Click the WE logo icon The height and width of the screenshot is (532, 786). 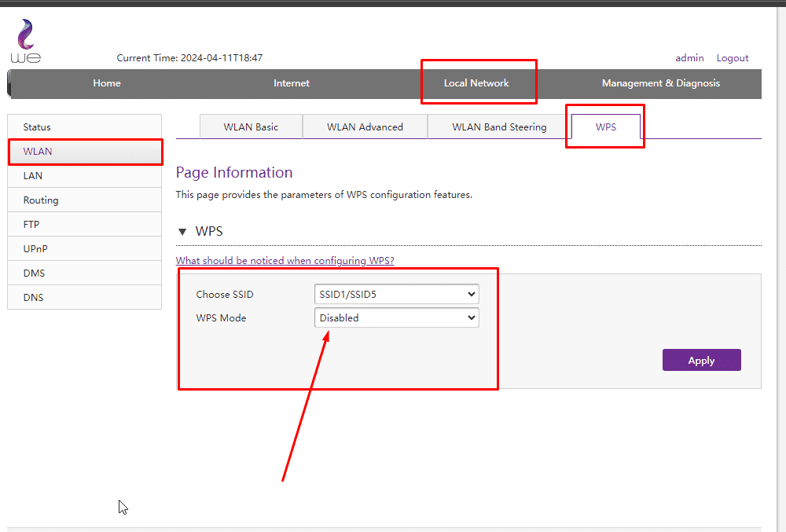[25, 42]
